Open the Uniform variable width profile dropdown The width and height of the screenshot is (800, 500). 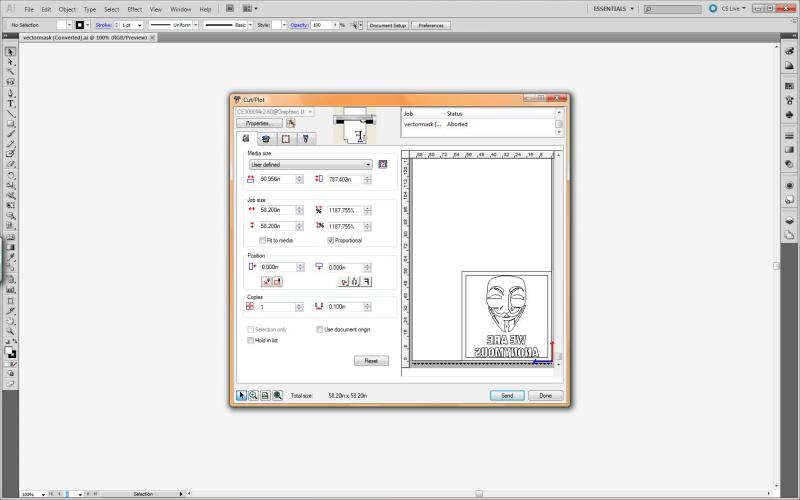[x=195, y=25]
